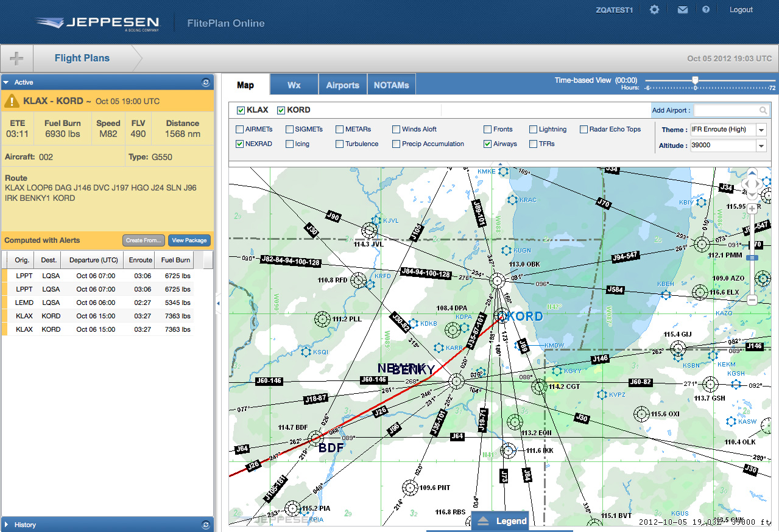Zoom in the map with the plus button
Screen dimensions: 779x532
(752, 209)
